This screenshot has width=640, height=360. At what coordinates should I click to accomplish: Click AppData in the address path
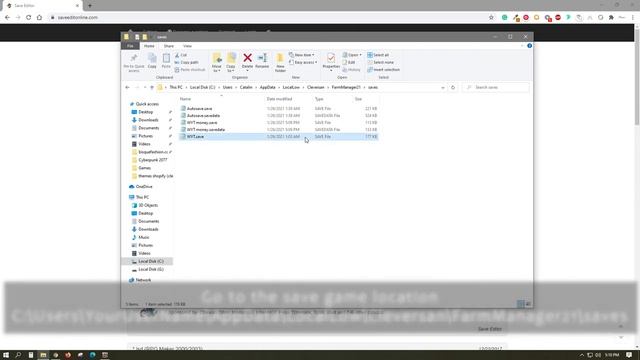click(x=267, y=87)
